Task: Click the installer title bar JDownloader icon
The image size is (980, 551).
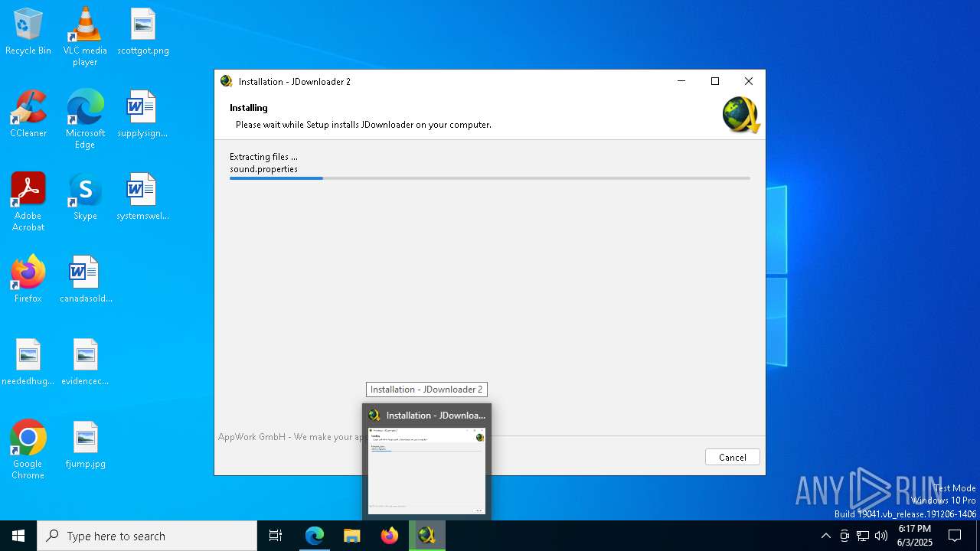Action: [x=226, y=81]
